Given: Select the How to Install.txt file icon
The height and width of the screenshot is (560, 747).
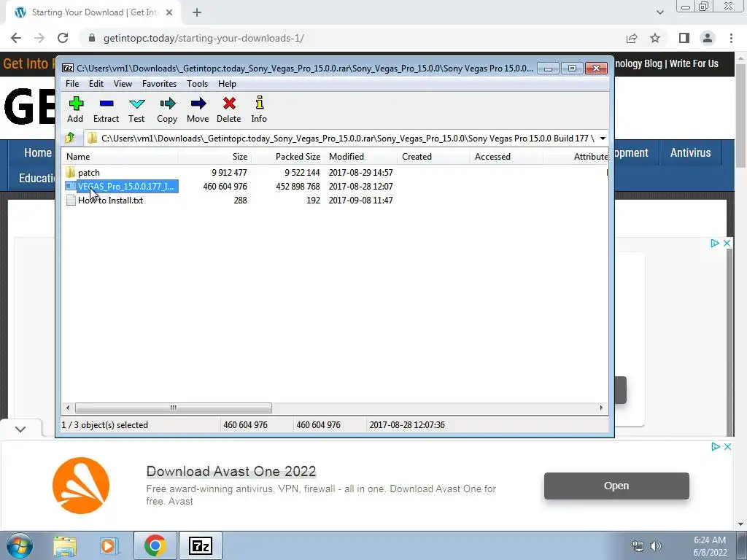Looking at the screenshot, I should [x=71, y=201].
